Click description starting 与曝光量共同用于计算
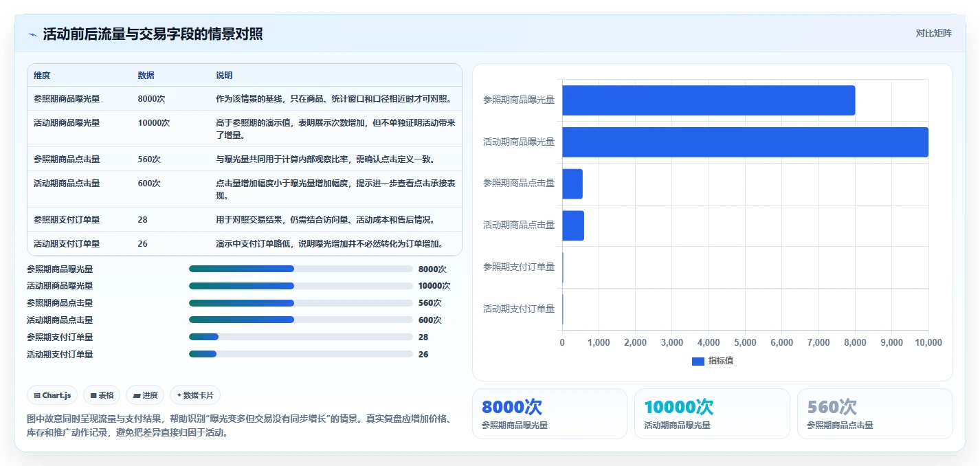This screenshot has width=980, height=466. [x=325, y=159]
